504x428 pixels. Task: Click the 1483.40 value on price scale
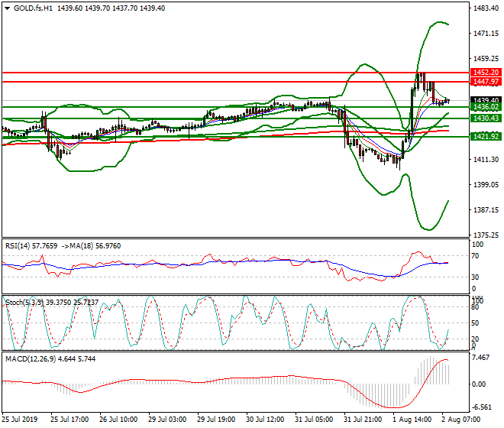click(485, 8)
